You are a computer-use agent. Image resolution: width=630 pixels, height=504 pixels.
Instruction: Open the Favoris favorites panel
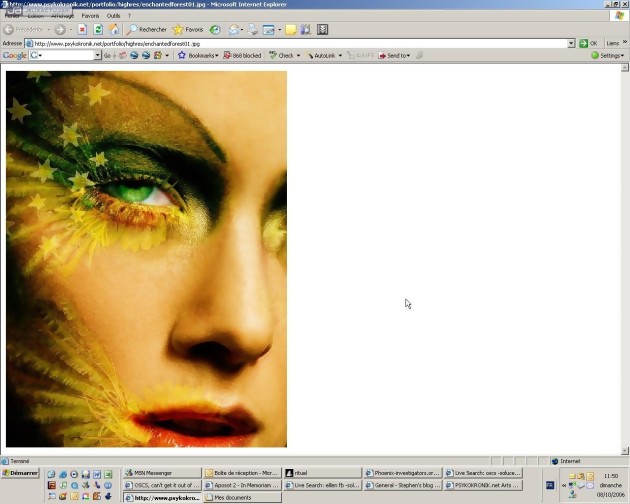[x=188, y=30]
